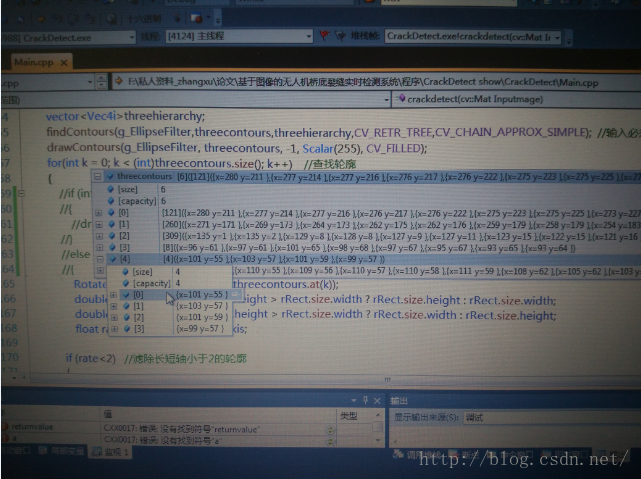Expand element [2] with 309 points
The width and height of the screenshot is (641, 479).
coord(99,236)
